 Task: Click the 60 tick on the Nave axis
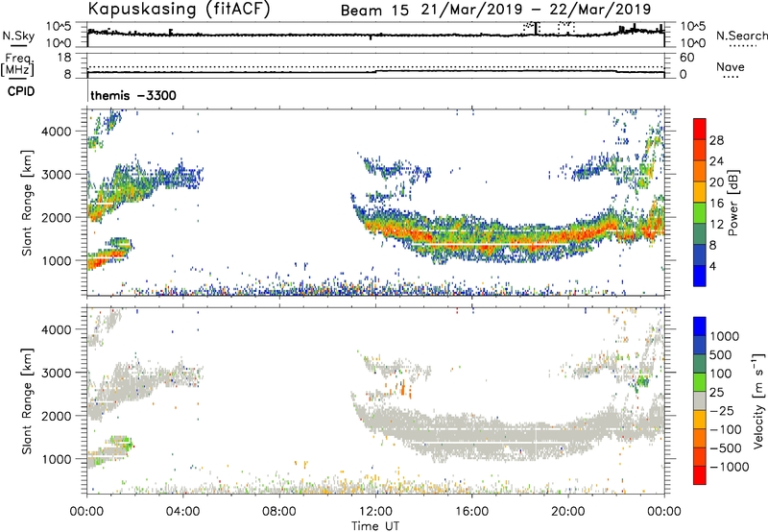pos(687,58)
